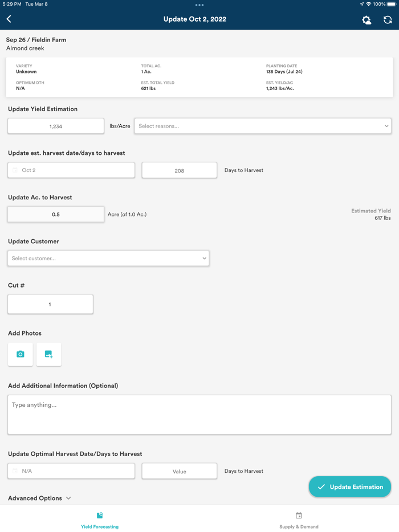Screen dimensions: 399x532
Task: Open the Select reasons dropdown
Action: pyautogui.click(x=263, y=126)
